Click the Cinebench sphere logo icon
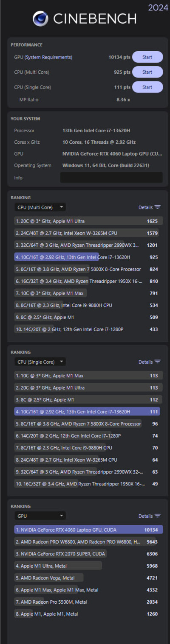The height and width of the screenshot is (644, 170). (x=41, y=19)
